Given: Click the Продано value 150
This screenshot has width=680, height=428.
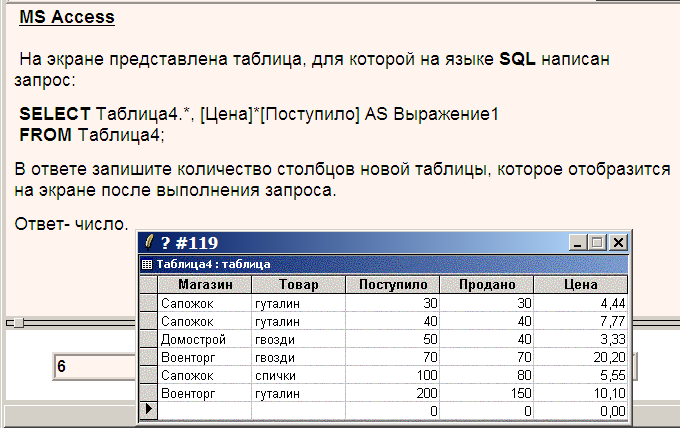Looking at the screenshot, I should (487, 393).
